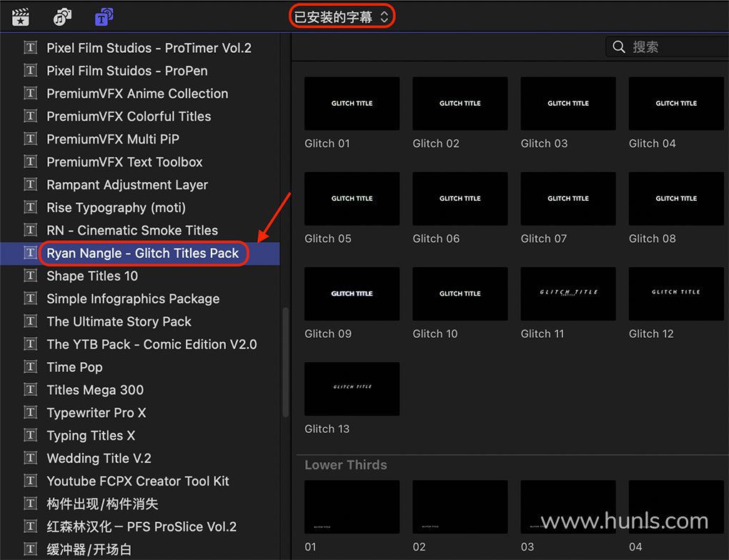Click the 搜索 search field
Screen dimensions: 729x560
click(668, 47)
